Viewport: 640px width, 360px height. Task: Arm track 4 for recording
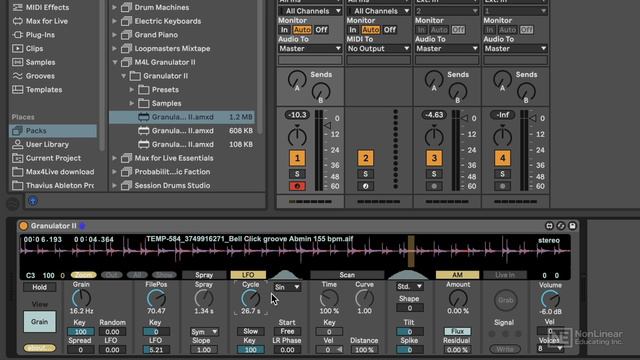point(502,186)
